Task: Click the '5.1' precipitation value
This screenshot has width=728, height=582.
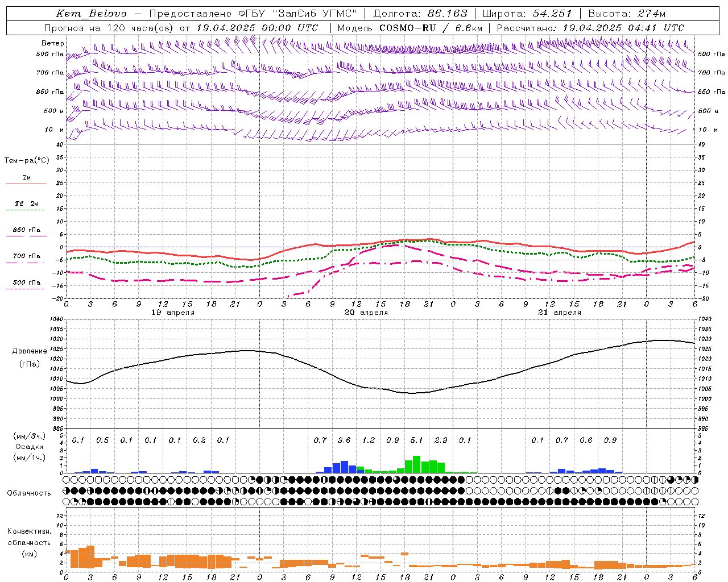Action: [x=416, y=440]
